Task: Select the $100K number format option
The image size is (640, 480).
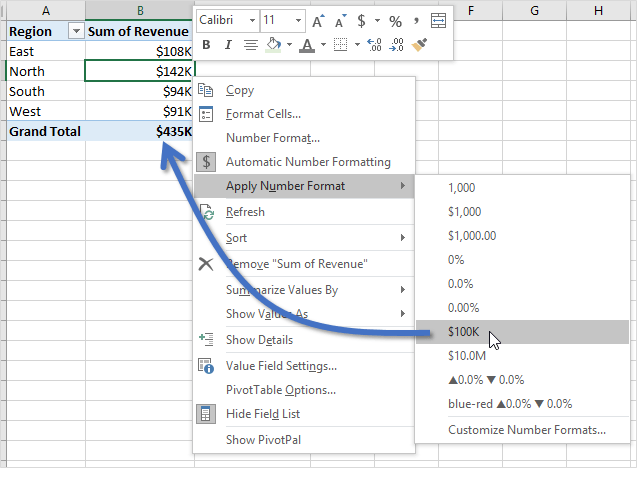Action: tap(464, 332)
